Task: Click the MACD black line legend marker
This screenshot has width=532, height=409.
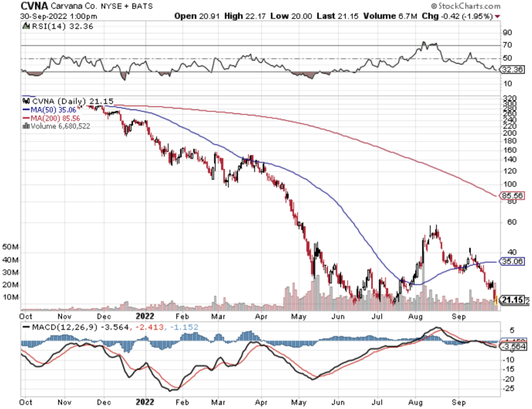Action: pyautogui.click(x=26, y=327)
